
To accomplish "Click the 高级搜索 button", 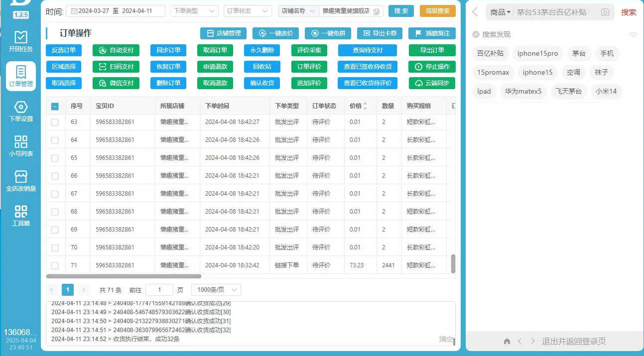I will (437, 11).
